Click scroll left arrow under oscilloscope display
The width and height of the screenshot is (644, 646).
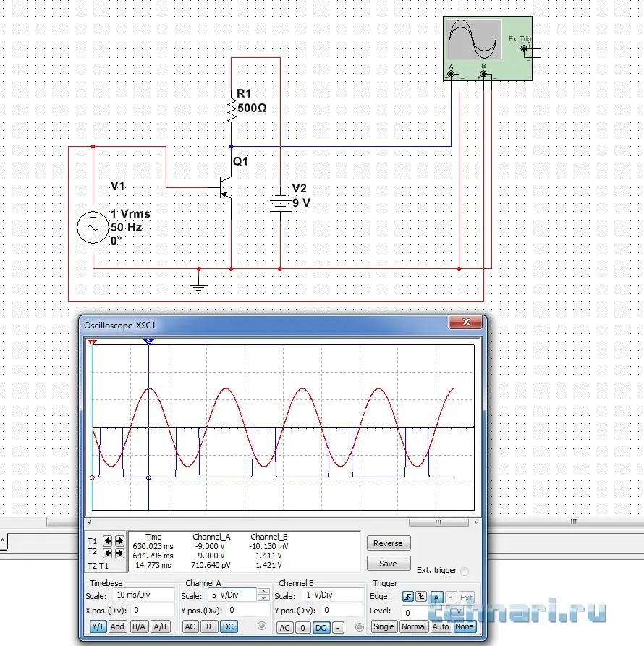(90, 522)
